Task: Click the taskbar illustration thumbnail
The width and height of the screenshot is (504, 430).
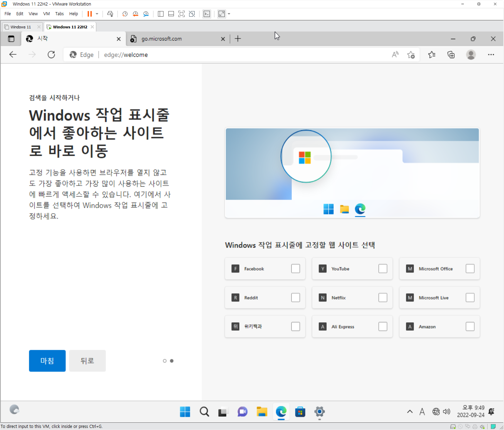Action: coord(352,173)
